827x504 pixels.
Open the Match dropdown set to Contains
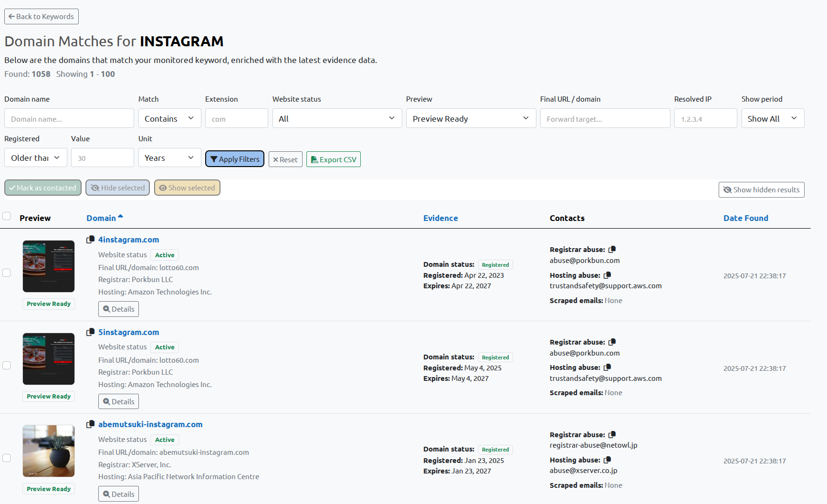pyautogui.click(x=169, y=118)
